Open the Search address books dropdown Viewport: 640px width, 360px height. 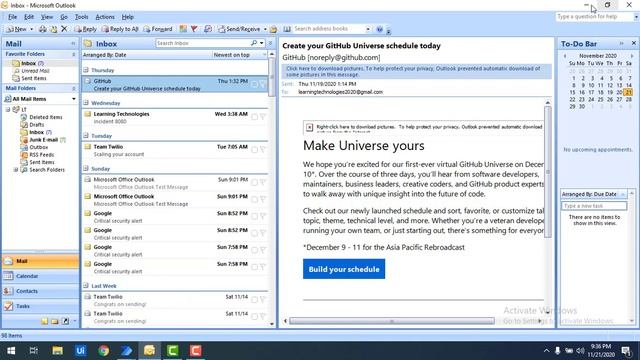(x=368, y=29)
